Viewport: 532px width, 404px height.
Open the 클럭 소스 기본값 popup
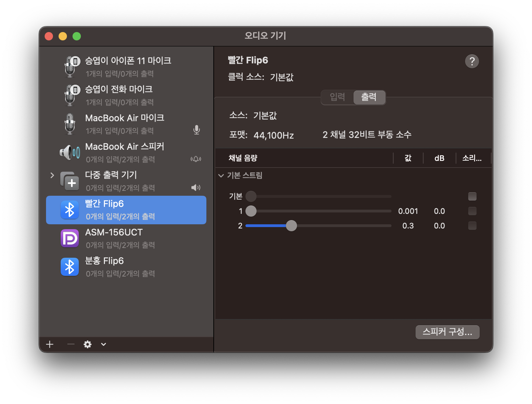282,77
